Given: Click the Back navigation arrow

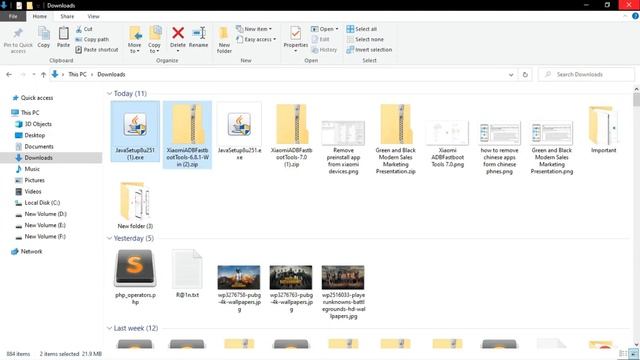Looking at the screenshot, I should [x=9, y=74].
